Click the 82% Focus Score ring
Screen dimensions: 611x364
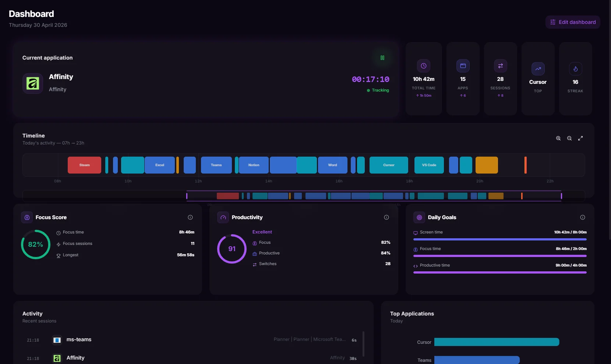(36, 245)
